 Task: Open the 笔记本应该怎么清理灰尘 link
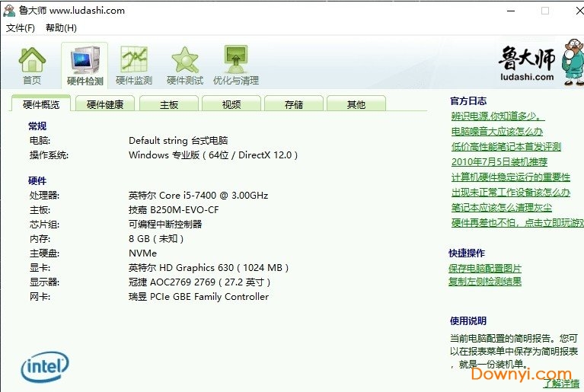[501, 208]
